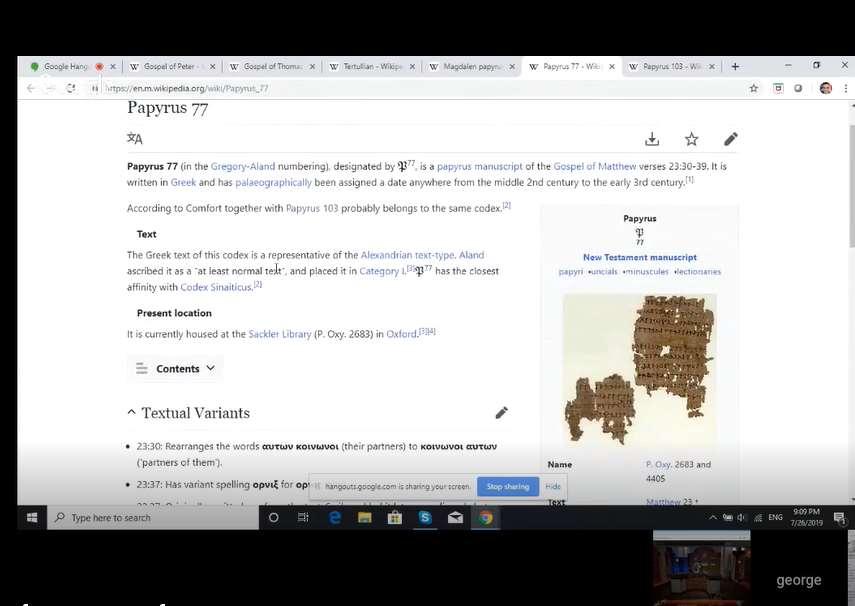Open the Papyrus 103 article link

point(312,208)
